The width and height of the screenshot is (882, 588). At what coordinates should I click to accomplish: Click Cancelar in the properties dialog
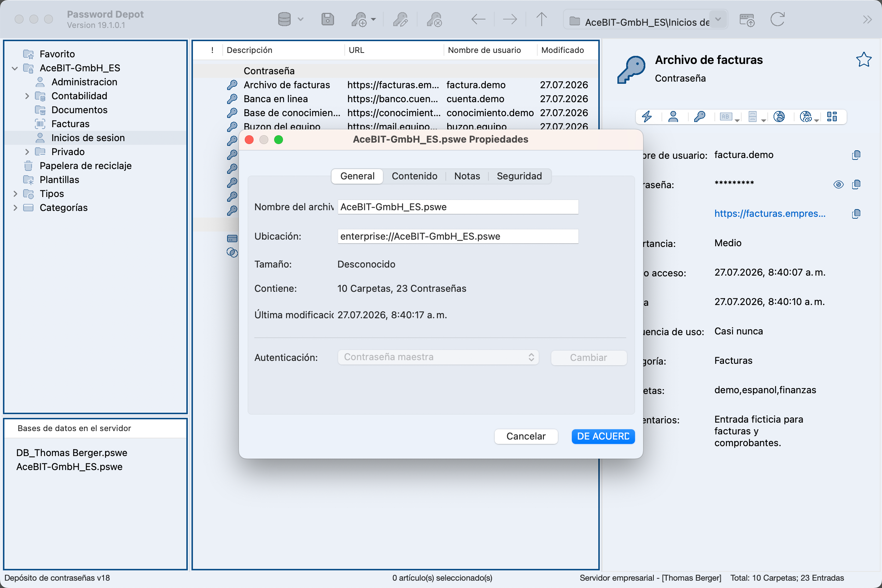pyautogui.click(x=526, y=436)
